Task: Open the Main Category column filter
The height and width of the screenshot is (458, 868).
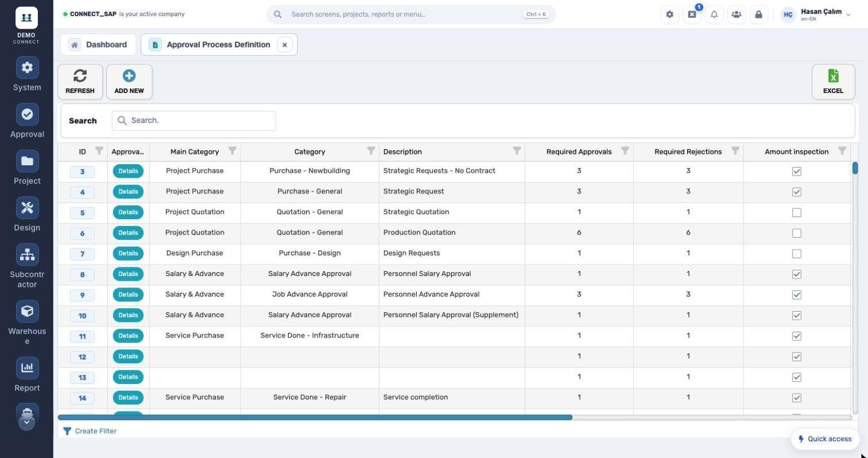Action: coord(232,151)
